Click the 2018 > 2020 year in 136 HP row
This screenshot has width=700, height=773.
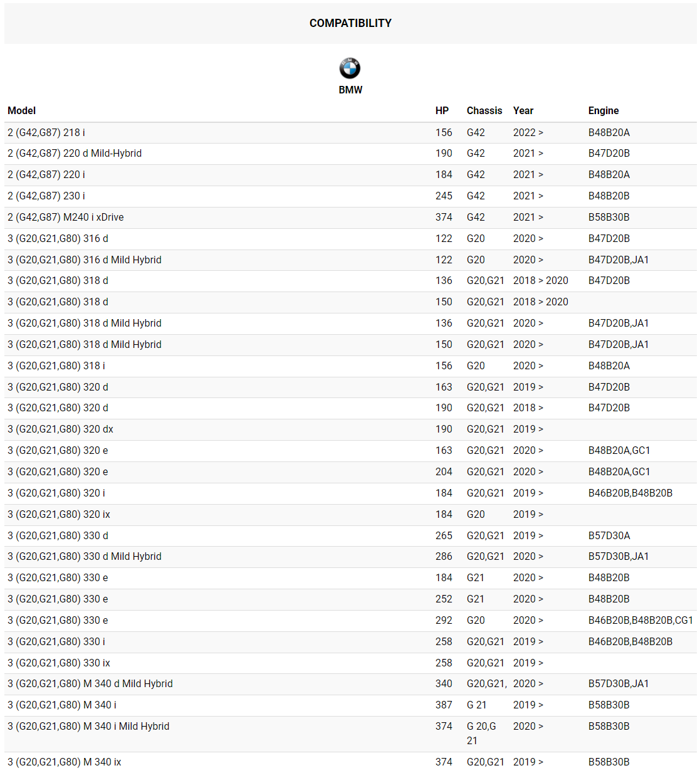(541, 280)
